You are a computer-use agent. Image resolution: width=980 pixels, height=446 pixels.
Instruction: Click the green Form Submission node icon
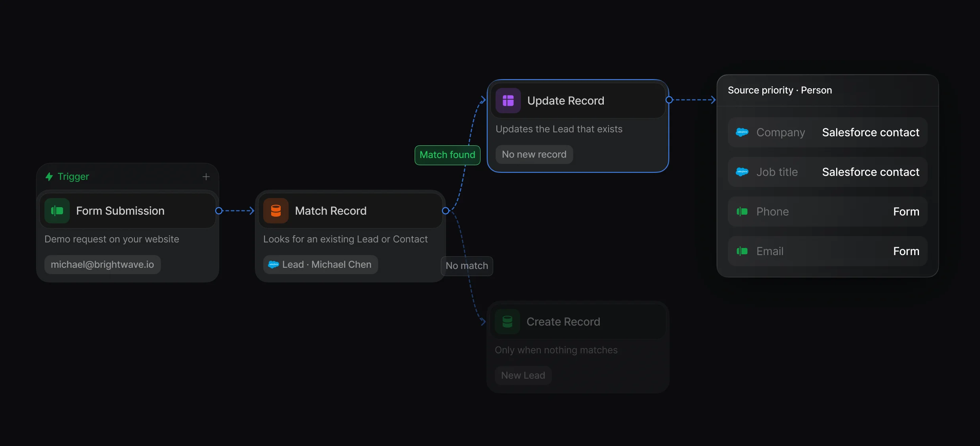point(57,211)
